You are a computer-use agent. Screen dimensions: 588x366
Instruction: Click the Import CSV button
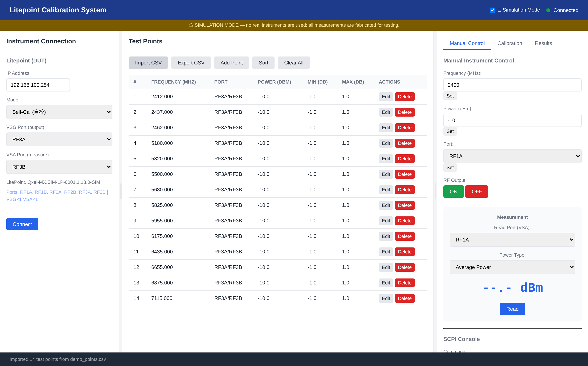point(148,63)
